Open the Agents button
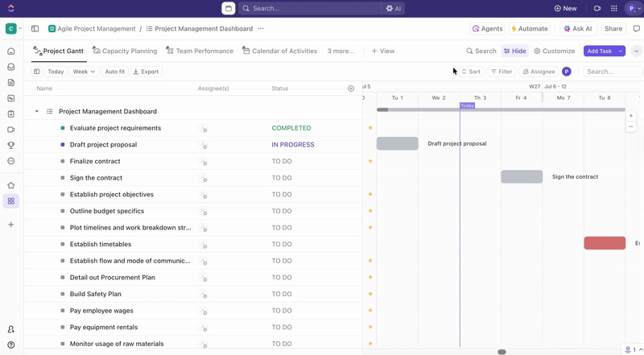 point(487,28)
